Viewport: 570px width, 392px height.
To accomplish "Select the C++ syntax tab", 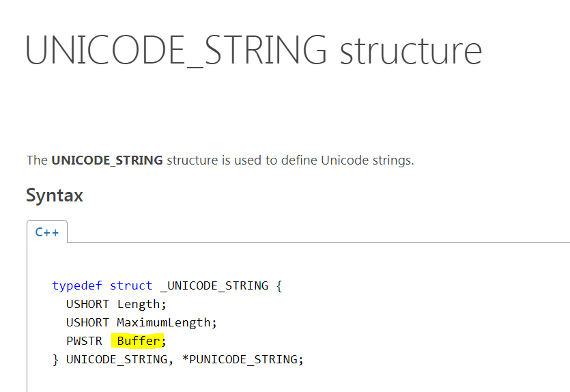I will [x=47, y=232].
